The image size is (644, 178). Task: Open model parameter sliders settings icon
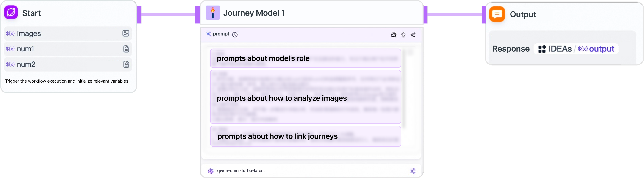[413, 171]
